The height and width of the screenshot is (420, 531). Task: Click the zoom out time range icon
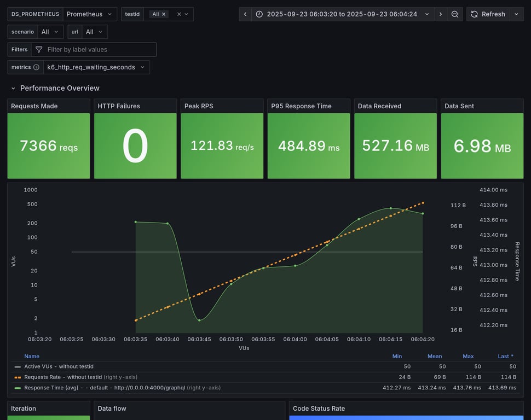click(455, 14)
